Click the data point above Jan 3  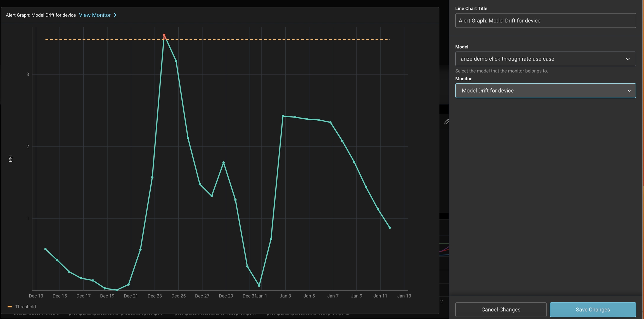tap(283, 116)
